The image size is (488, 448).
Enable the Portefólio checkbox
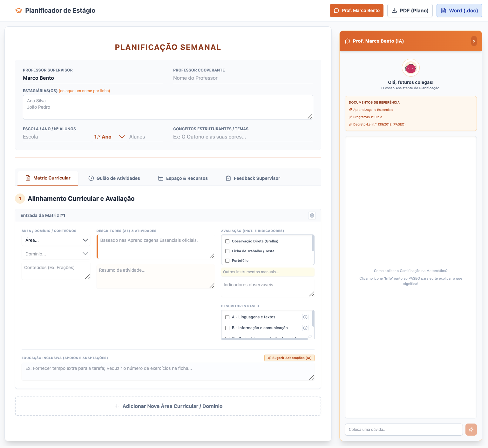click(x=227, y=261)
